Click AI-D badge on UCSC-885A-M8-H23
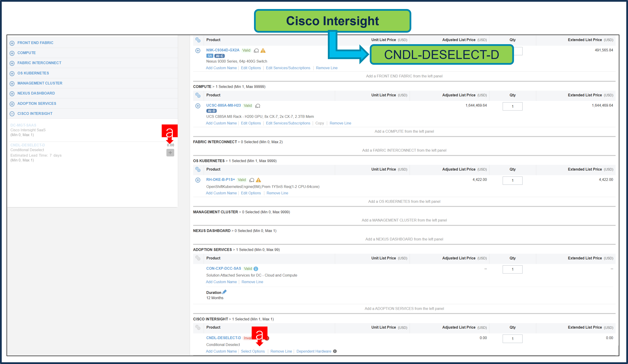 (x=211, y=111)
